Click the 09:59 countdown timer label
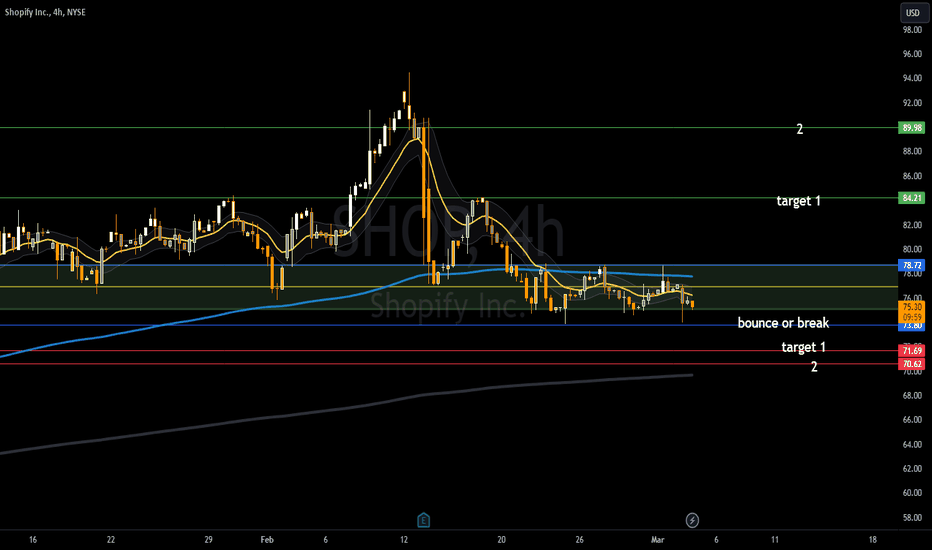932x550 pixels. click(912, 318)
